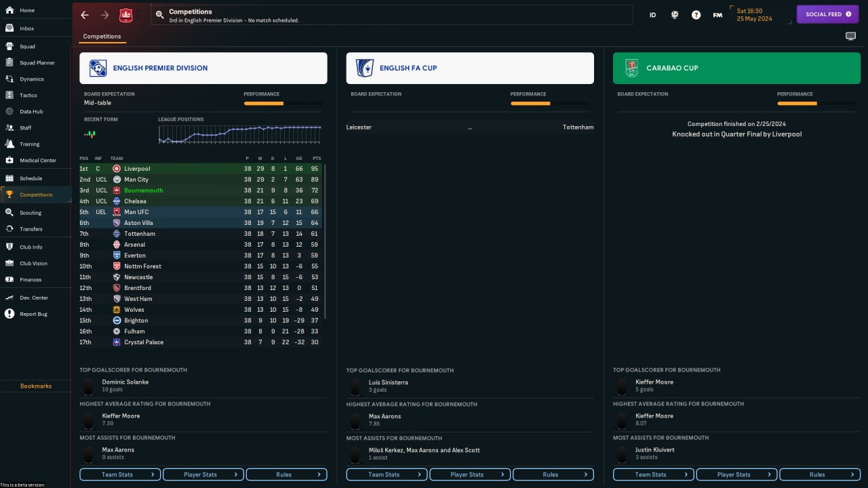Open the Bookmarks section
Screen dimensions: 868x488
point(36,386)
